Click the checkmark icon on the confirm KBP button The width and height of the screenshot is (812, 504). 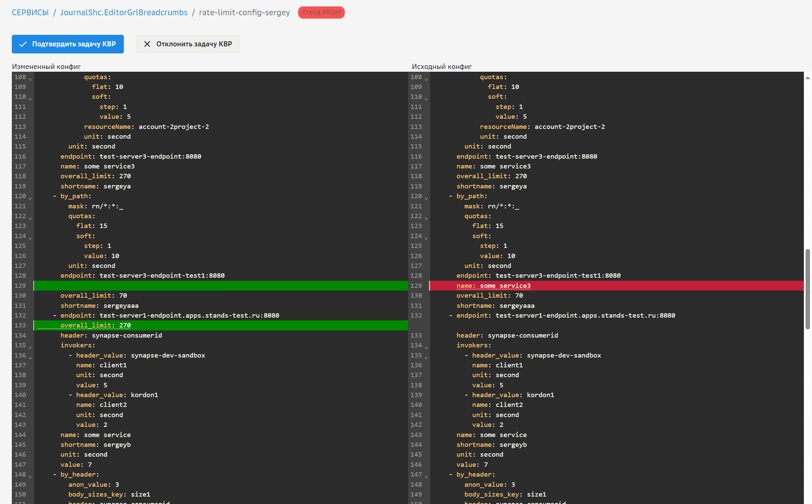23,44
